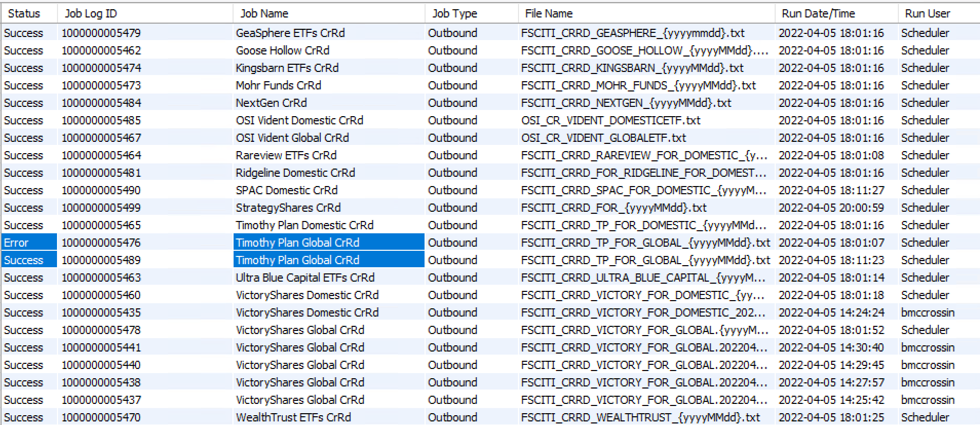The width and height of the screenshot is (980, 425).
Task: Click job log ID 1000000005479
Action: [101, 33]
